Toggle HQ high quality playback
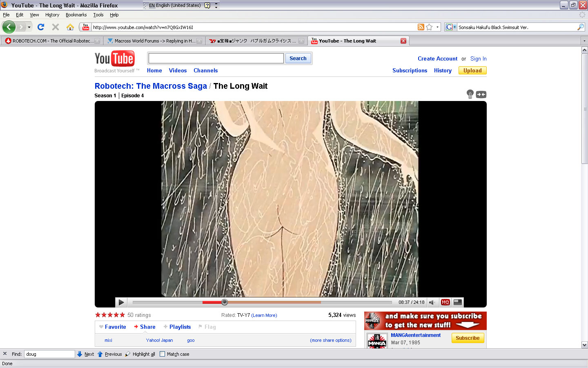The width and height of the screenshot is (588, 368). (445, 302)
